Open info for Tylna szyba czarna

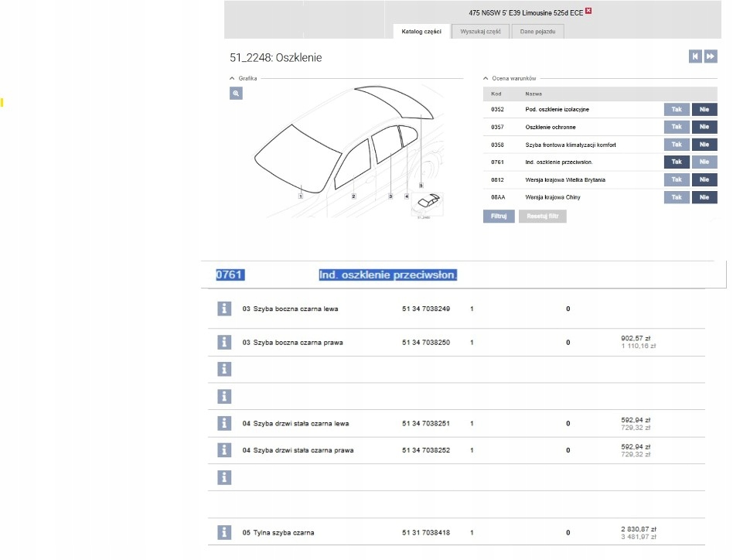(224, 532)
